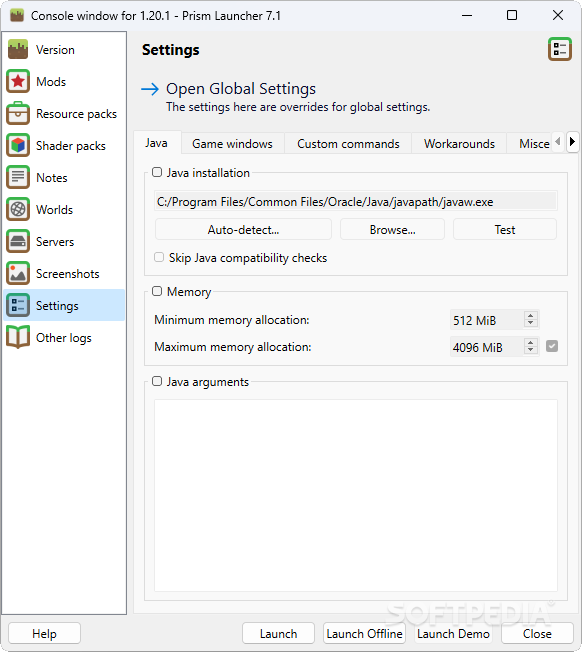Click the Java path input field
The image size is (582, 652).
[x=355, y=201]
